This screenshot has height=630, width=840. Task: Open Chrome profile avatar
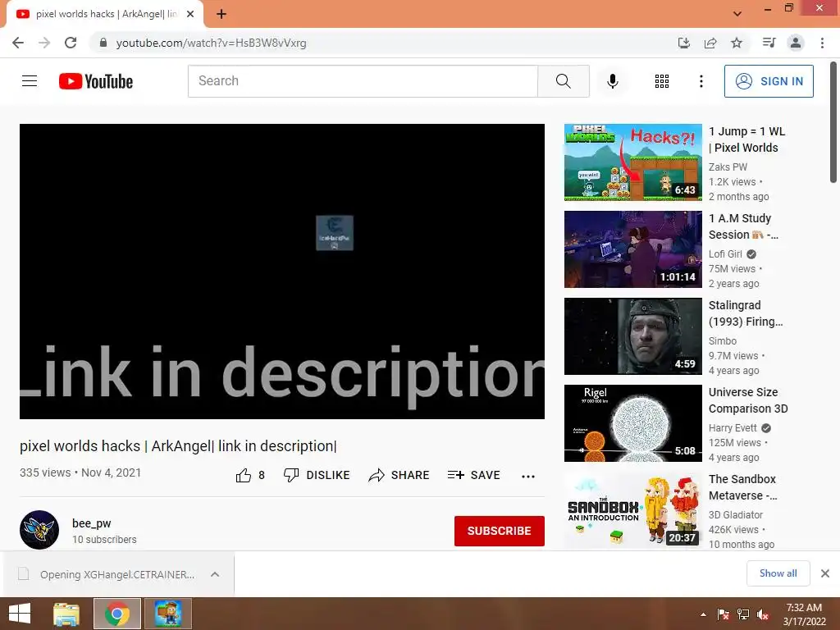tap(796, 43)
